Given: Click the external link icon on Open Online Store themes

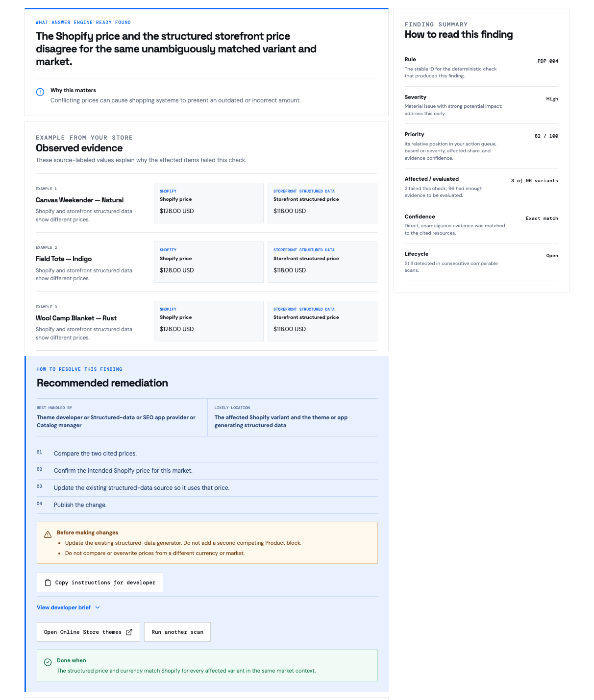Looking at the screenshot, I should pos(129,632).
